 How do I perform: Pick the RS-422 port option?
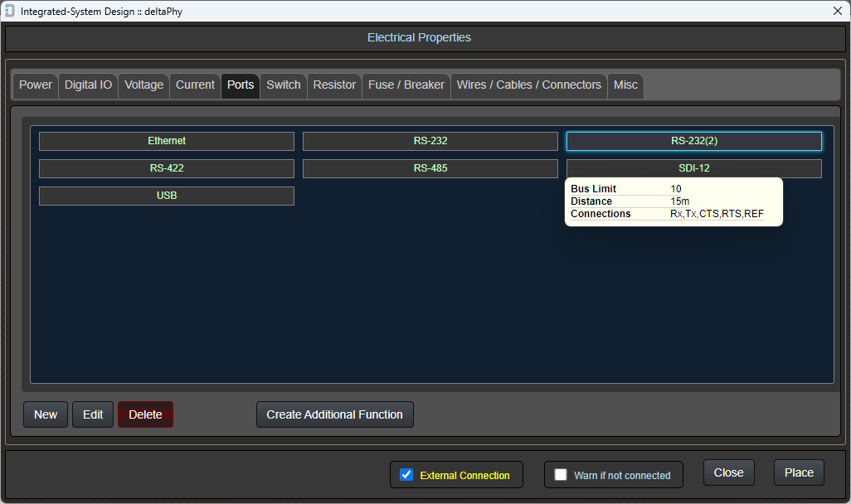click(167, 168)
